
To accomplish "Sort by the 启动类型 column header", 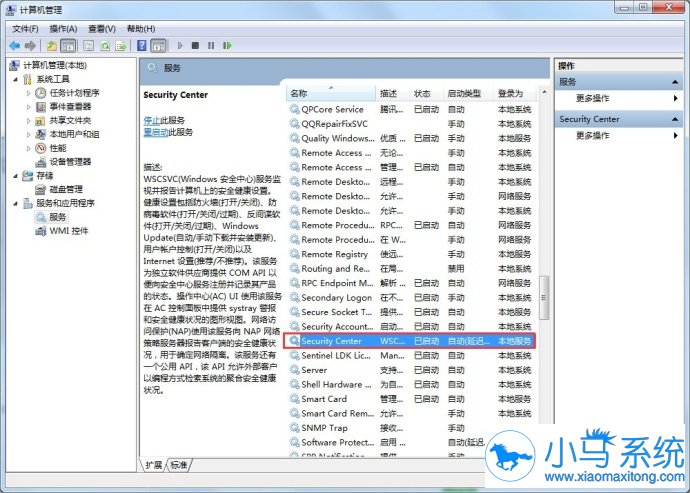I will [468, 93].
